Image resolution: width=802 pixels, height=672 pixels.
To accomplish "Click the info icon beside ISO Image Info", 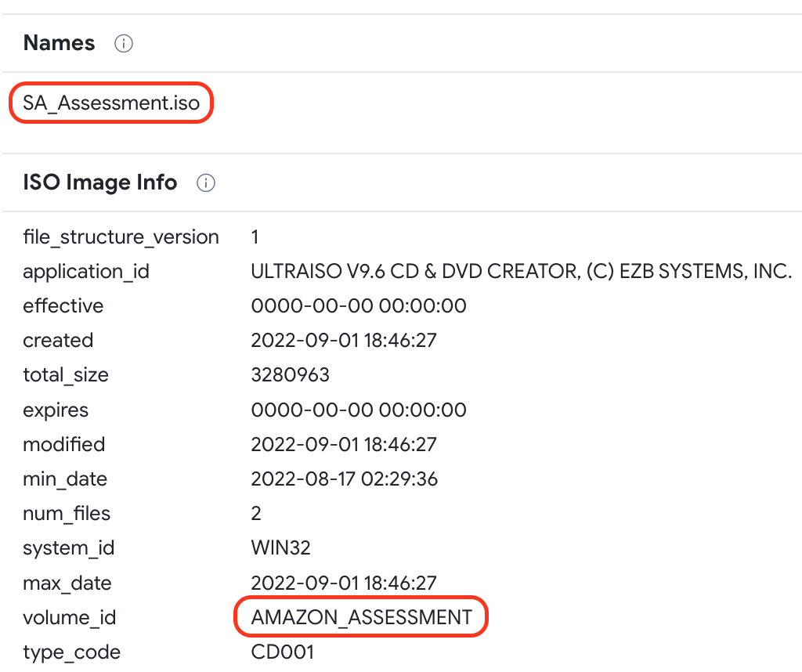I will (x=206, y=182).
